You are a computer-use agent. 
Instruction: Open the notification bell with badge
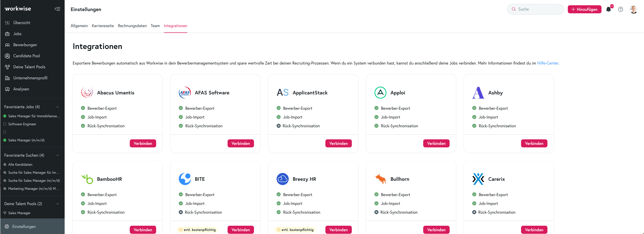(609, 9)
